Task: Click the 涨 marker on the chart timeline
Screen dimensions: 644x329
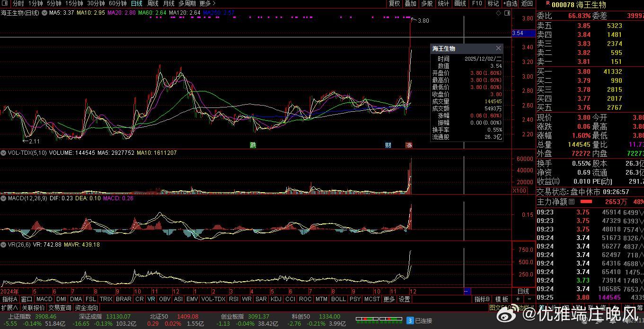Action: (x=409, y=145)
